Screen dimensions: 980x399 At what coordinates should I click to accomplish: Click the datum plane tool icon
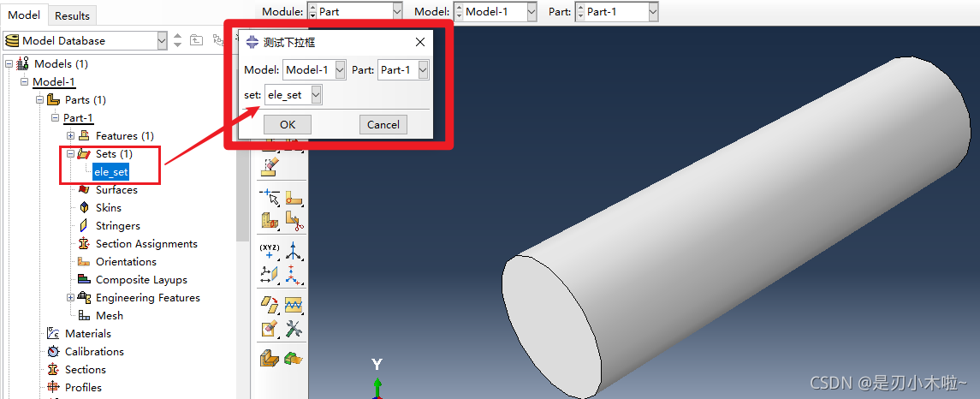click(270, 275)
